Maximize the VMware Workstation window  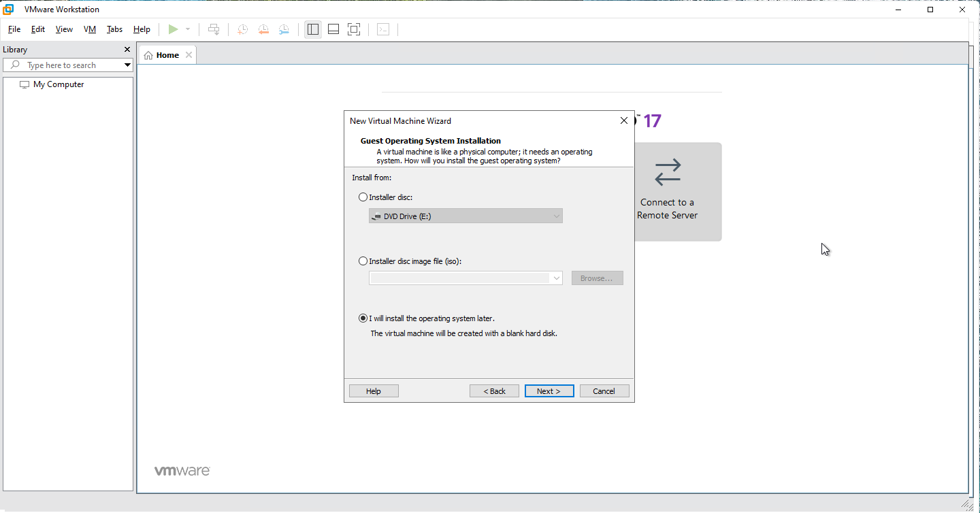coord(930,10)
